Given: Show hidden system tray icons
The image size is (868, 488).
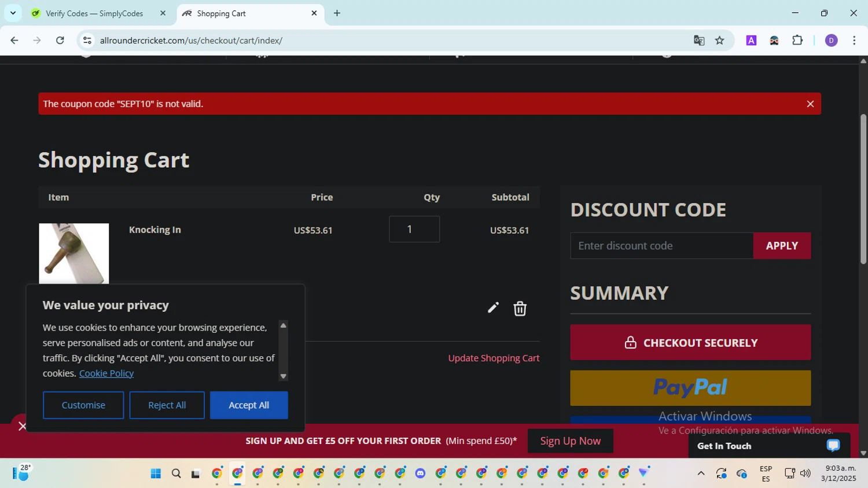Looking at the screenshot, I should tap(701, 474).
